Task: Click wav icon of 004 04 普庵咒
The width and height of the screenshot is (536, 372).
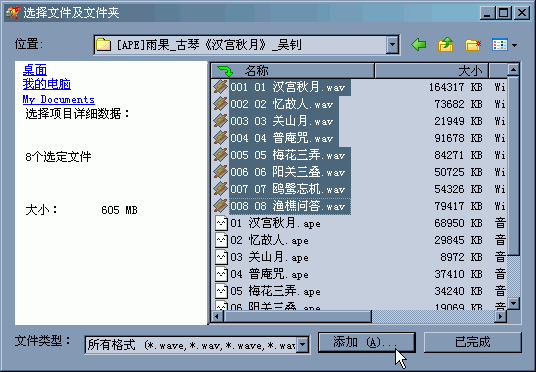Action: click(x=220, y=138)
